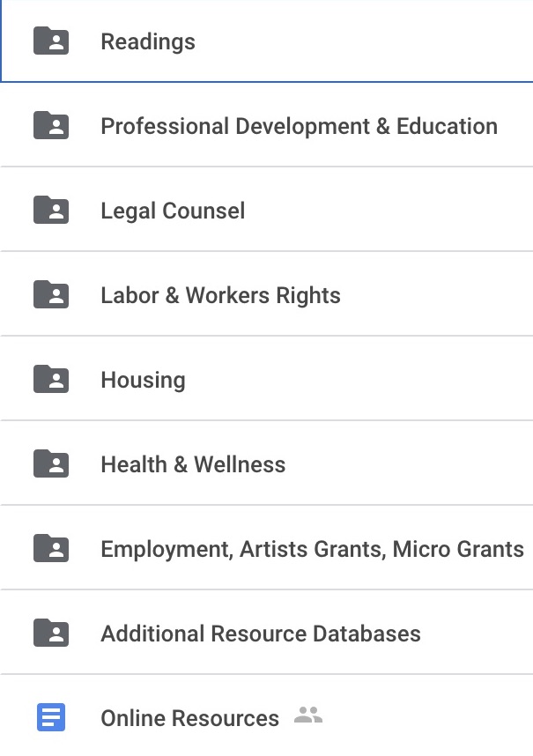Viewport: 533px width, 756px height.
Task: Open Labor & Workers Rights folder
Action: 221,295
